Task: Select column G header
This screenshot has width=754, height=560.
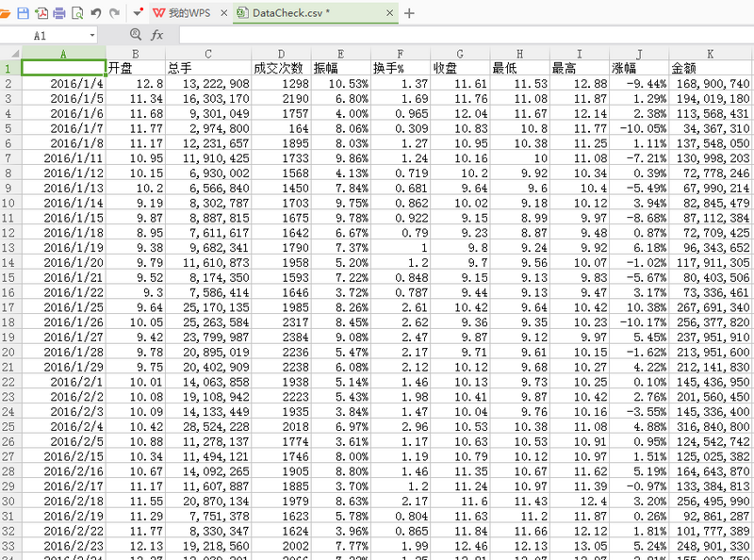Action: point(460,54)
